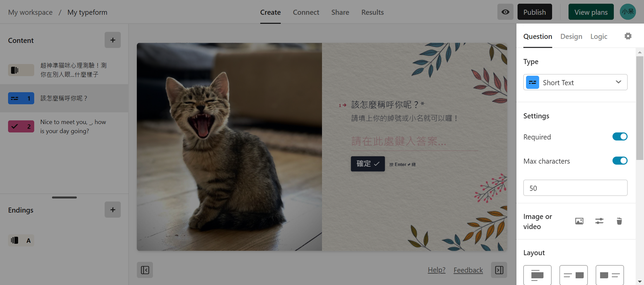Delete image using trash icon
Screen dimensions: 644x285
point(619,221)
